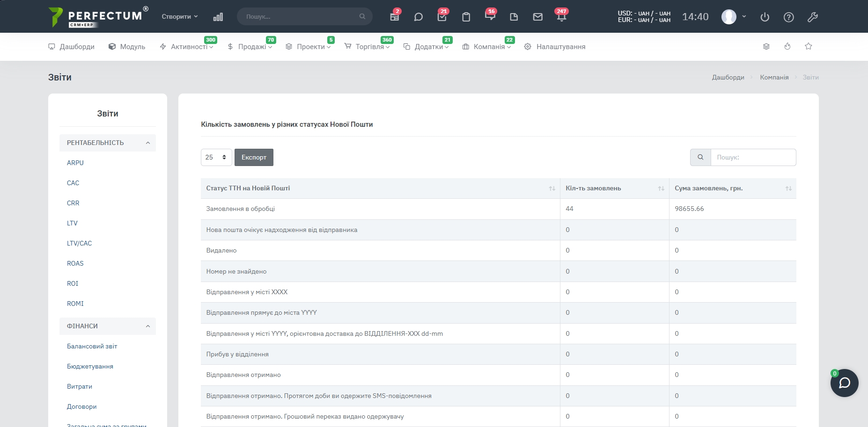Open the ROAS report link
Viewport: 868px width, 427px height.
[75, 263]
